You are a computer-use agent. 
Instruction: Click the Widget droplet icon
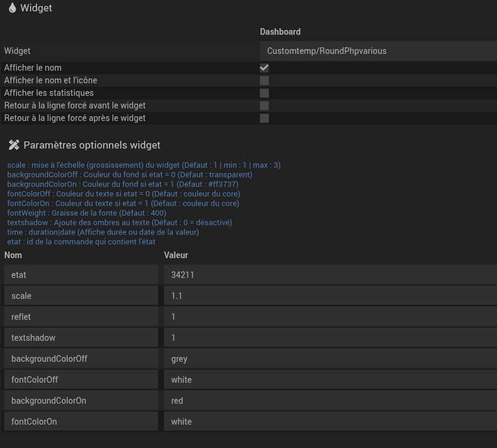tap(12, 8)
